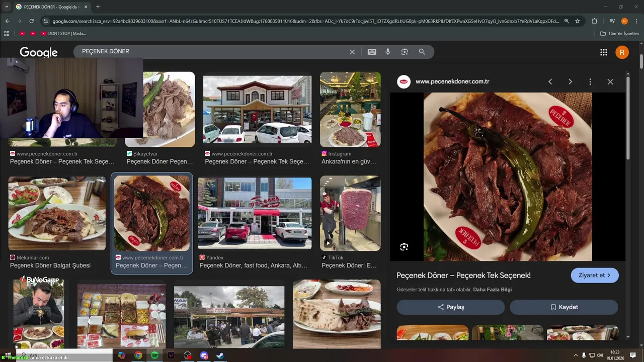Open Şikayetvar döner plate thumbnail
The image size is (644, 362).
click(169, 109)
